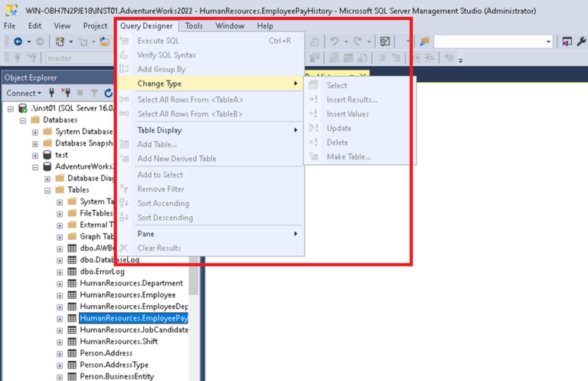Viewport: 588px width, 381px height.
Task: Click the HumanResources.Shift table icon
Action: click(x=72, y=341)
